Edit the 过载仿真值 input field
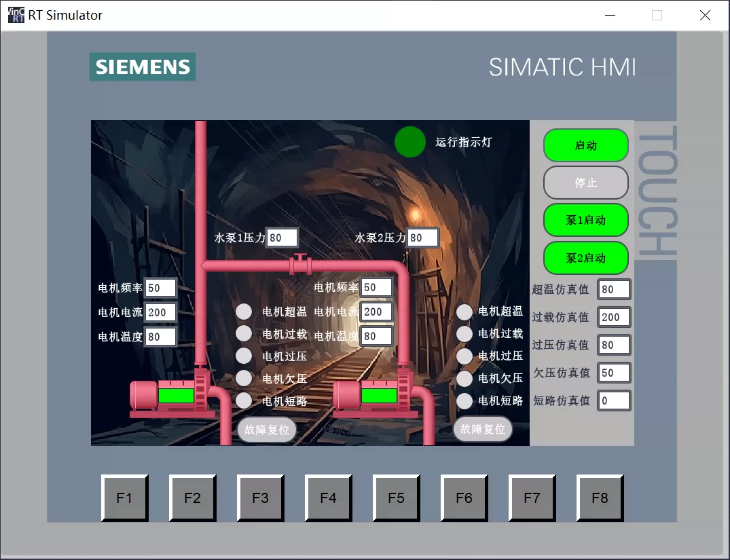The width and height of the screenshot is (730, 560). (x=614, y=317)
